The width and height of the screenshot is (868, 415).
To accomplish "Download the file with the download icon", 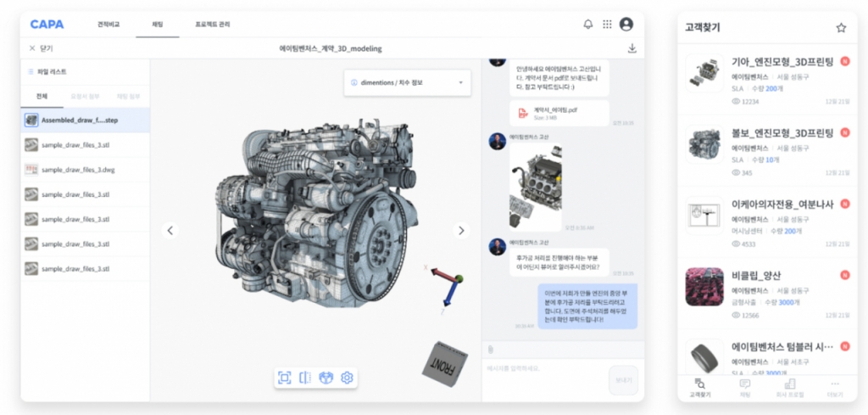I will point(632,48).
